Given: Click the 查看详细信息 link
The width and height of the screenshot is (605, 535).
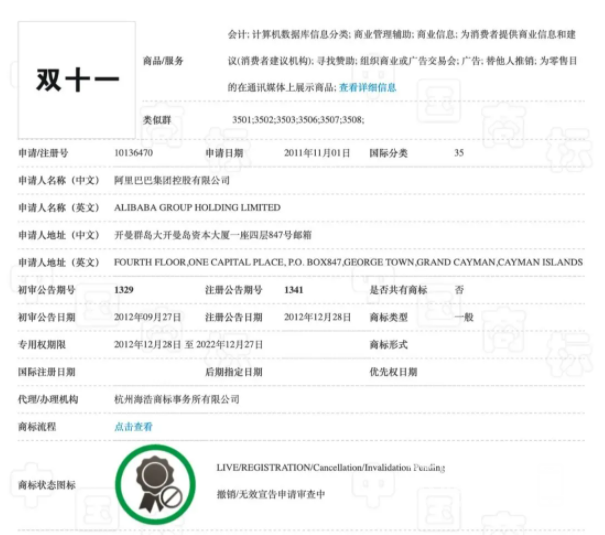Looking at the screenshot, I should click(367, 88).
